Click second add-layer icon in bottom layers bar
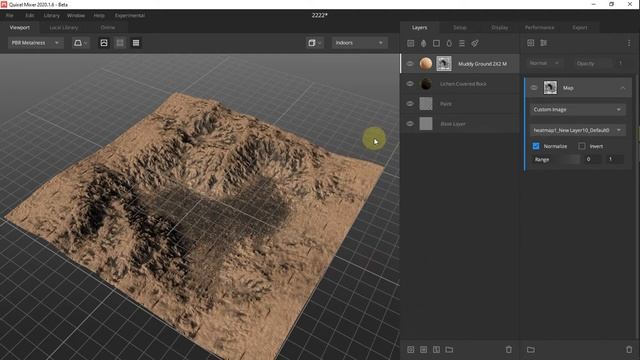 [424, 349]
